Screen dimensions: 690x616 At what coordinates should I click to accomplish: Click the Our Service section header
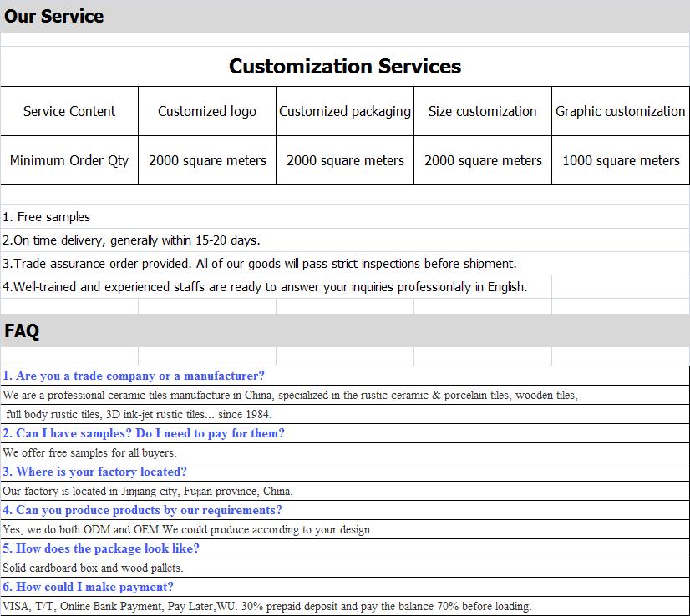pos(53,16)
